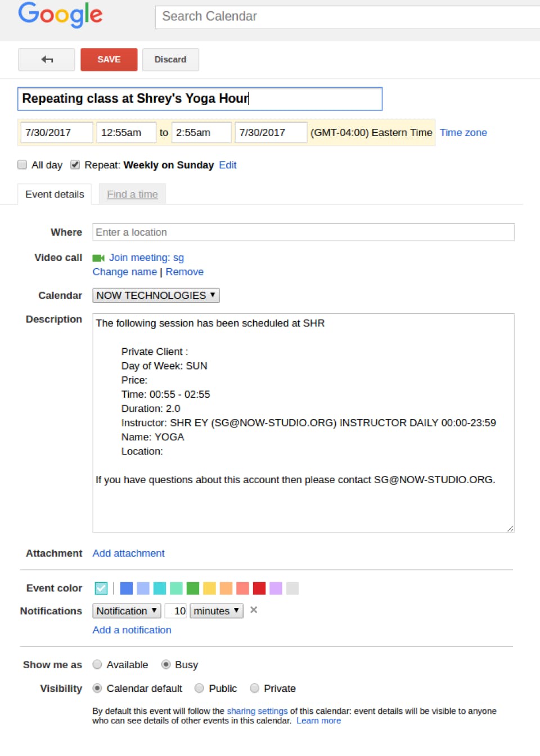Set Show me as Available
This screenshot has height=756, width=540.
pos(97,664)
